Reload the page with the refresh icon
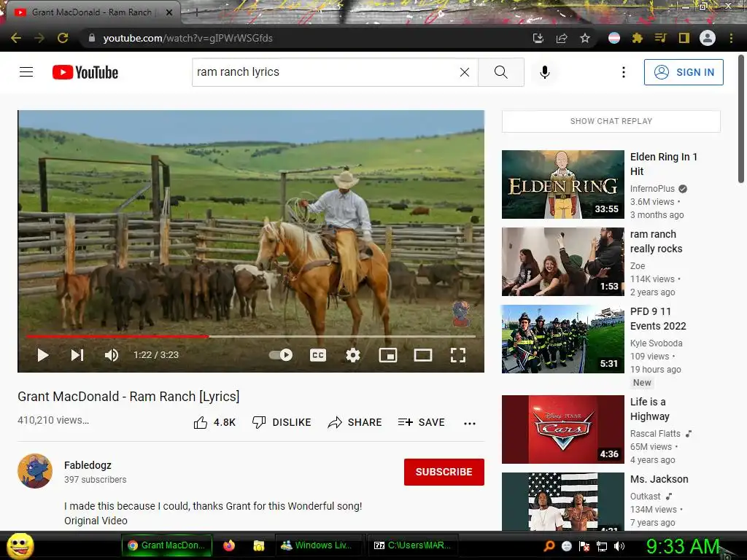The height and width of the screenshot is (560, 747). [x=63, y=38]
